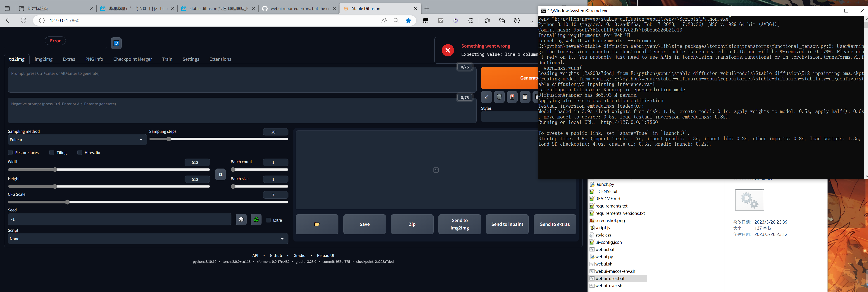Select the Checkpoint Merger tab
868x292 pixels.
[x=132, y=59]
